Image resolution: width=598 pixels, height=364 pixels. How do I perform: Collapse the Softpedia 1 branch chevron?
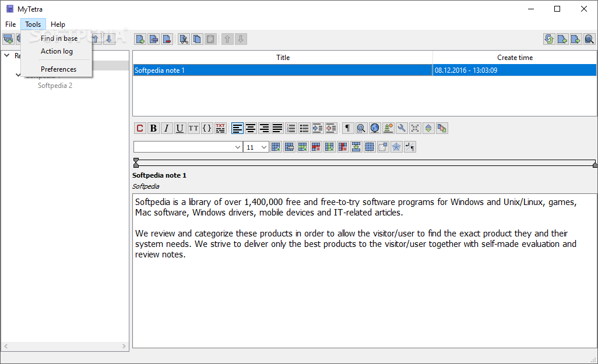[x=18, y=75]
